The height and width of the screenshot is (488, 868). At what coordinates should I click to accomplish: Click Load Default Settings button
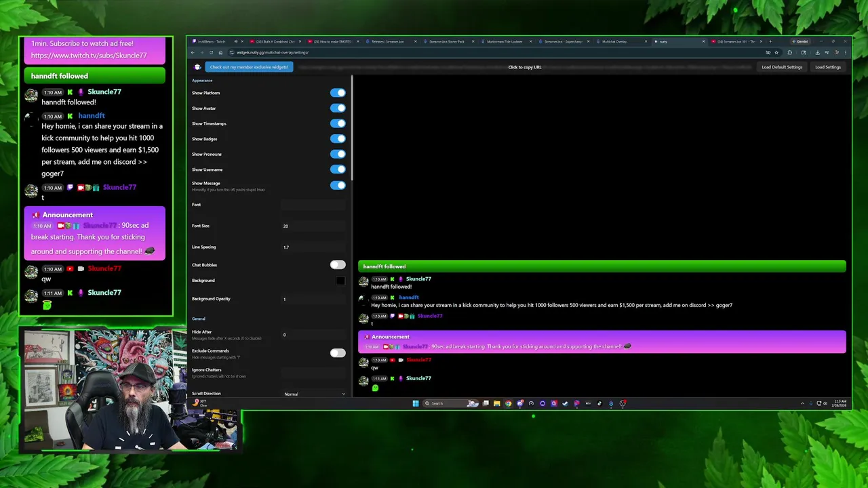tap(782, 67)
